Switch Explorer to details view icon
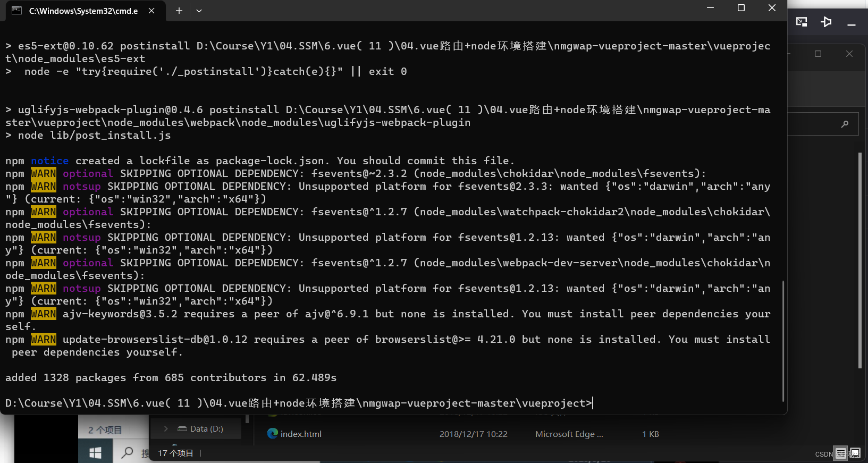 (840, 453)
